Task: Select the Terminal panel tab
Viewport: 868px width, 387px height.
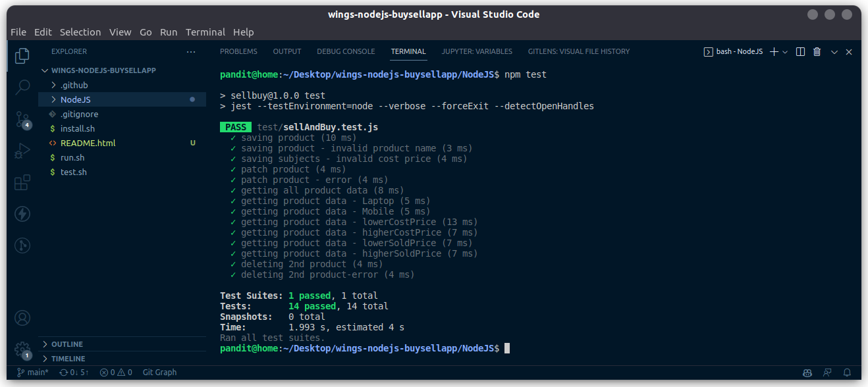Action: (408, 51)
